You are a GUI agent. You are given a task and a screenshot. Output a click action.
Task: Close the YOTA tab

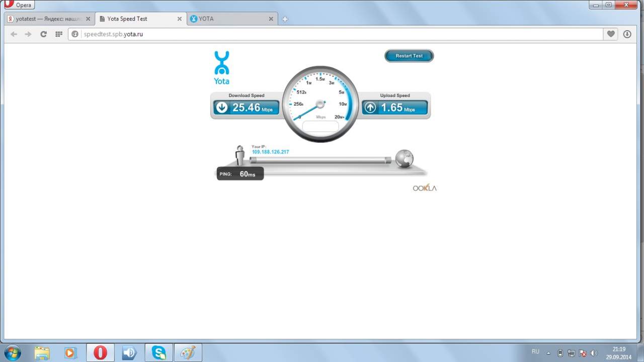click(x=271, y=19)
